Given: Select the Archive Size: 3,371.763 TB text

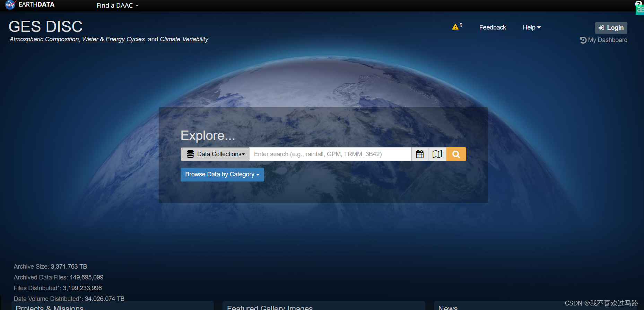Looking at the screenshot, I should [50, 267].
